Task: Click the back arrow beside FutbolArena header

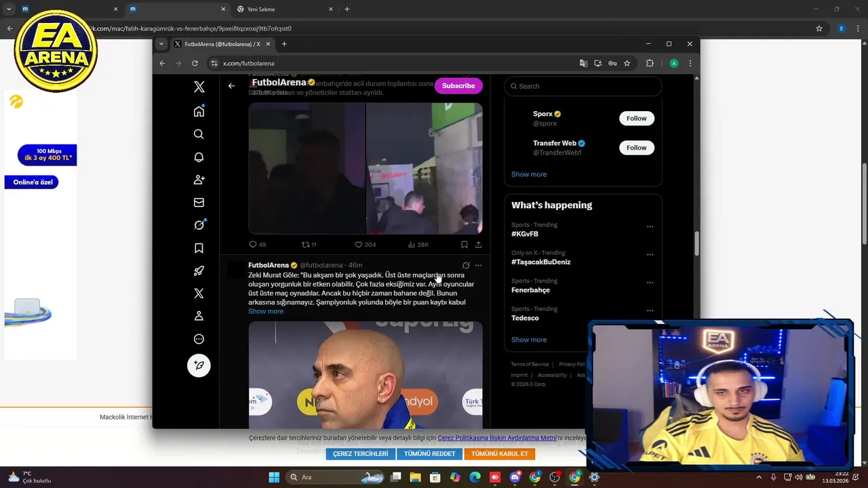Action: tap(231, 86)
